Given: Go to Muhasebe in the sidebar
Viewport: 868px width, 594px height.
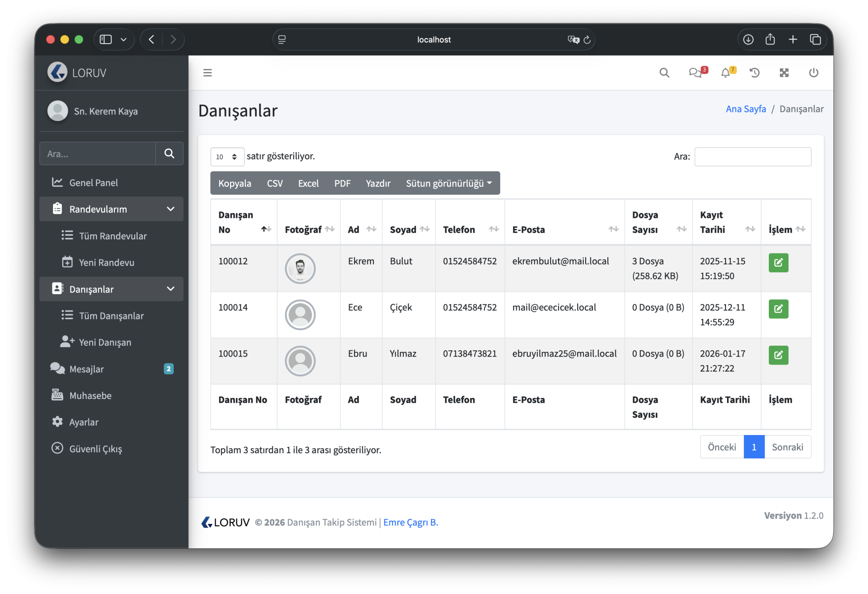Looking at the screenshot, I should tap(90, 396).
